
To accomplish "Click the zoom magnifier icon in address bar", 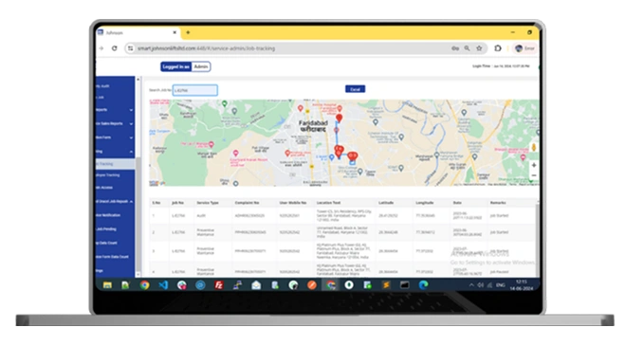I will click(x=467, y=48).
